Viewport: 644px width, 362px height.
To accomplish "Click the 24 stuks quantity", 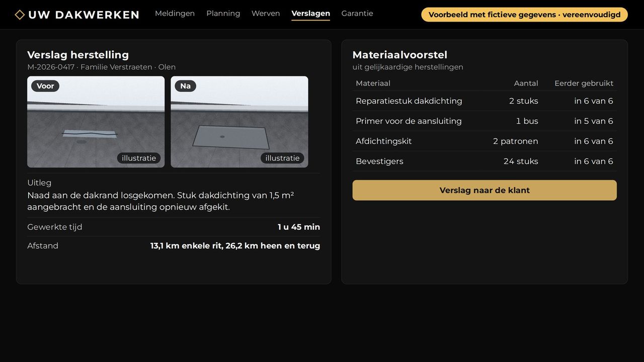I will pos(521,161).
